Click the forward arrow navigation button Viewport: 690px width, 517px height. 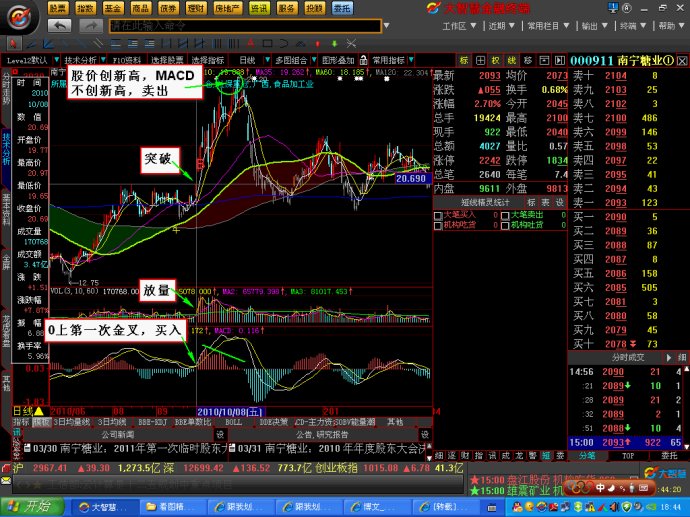click(x=88, y=24)
